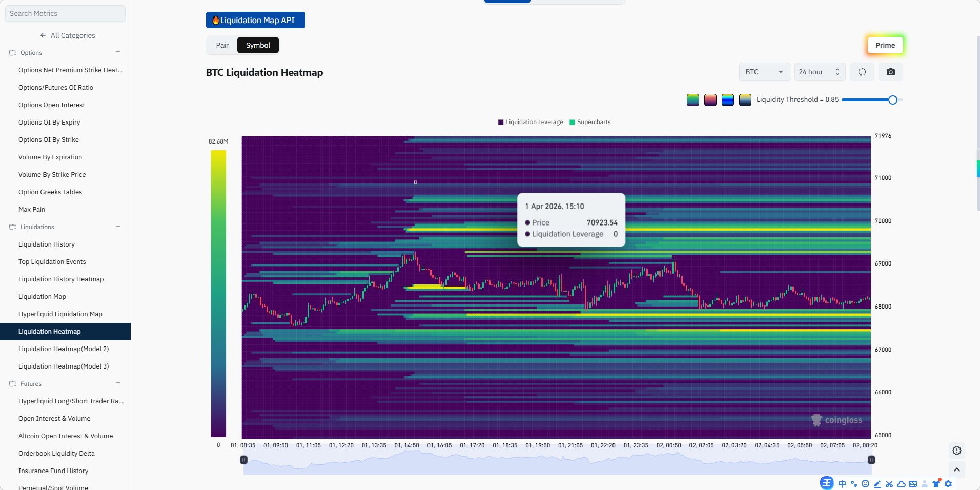Click the camera screenshot icon
Viewport: 980px width, 490px height.
(890, 72)
